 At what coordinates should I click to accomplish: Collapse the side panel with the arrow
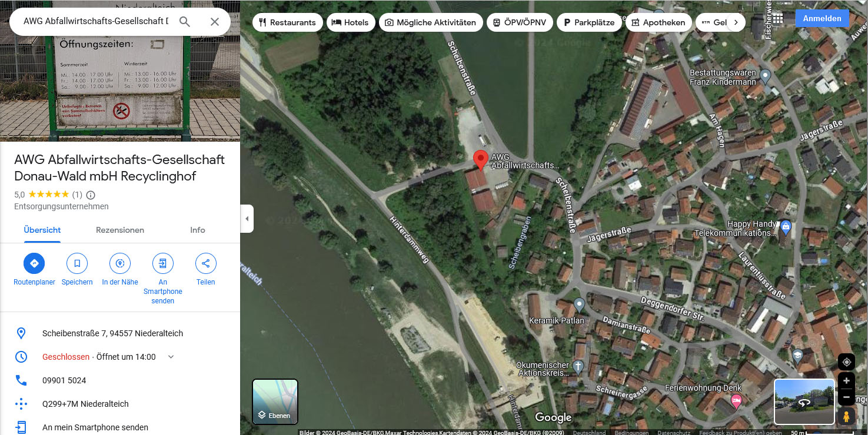pos(247,218)
